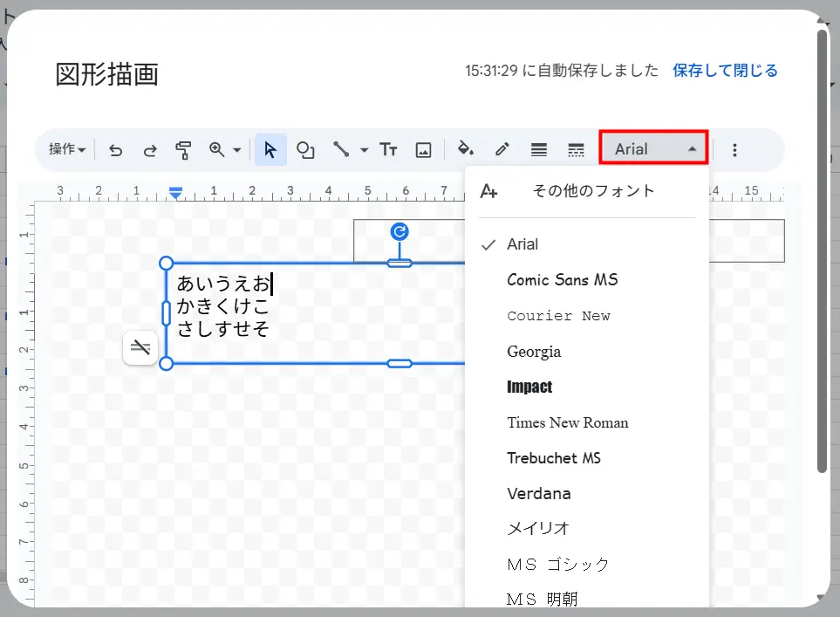
Task: Open the shape insertion tool
Action: [x=305, y=150]
